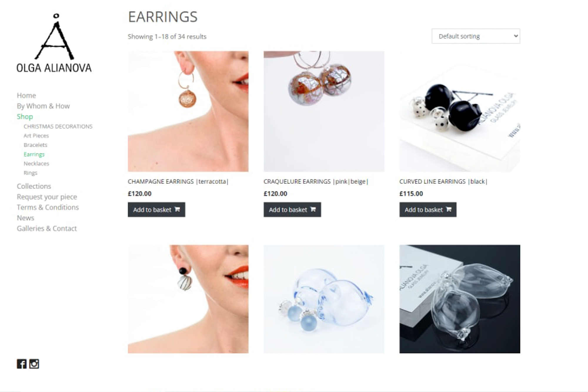
Task: Open the Necklaces category
Action: 36,164
